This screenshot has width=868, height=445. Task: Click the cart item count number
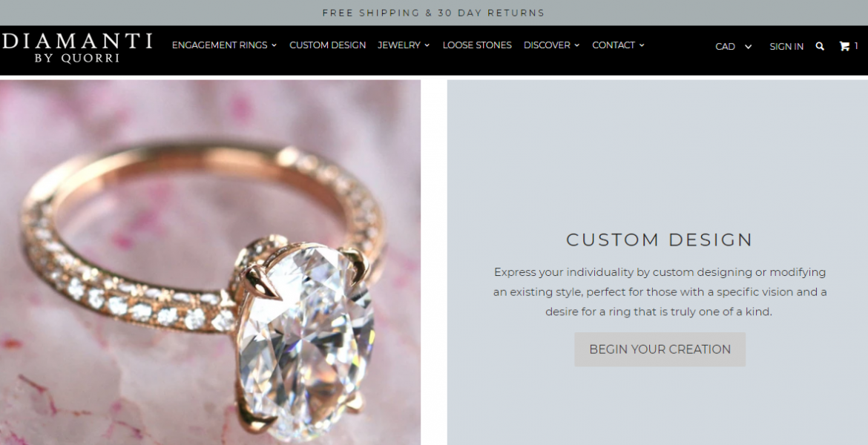(x=856, y=46)
